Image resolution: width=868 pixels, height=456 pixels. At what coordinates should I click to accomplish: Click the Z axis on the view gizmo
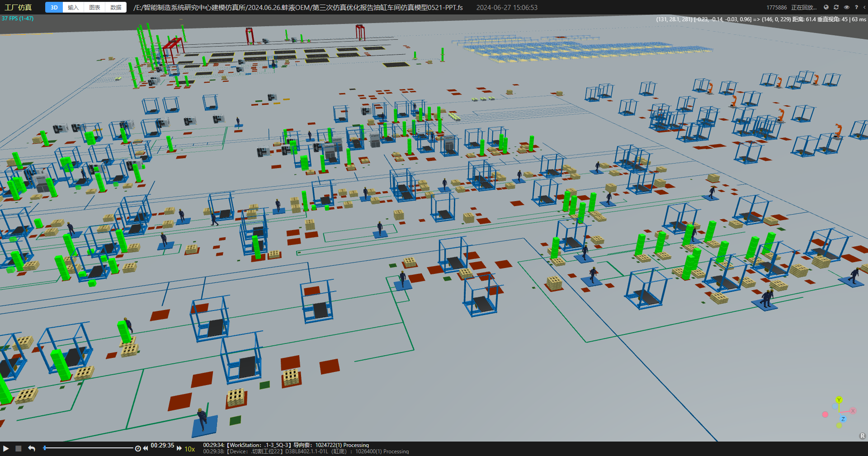843,419
